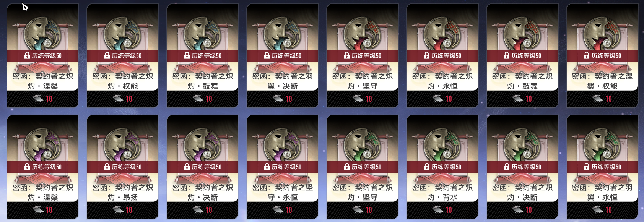Click currency icon on 羽翼·永恒 card

click(597, 210)
